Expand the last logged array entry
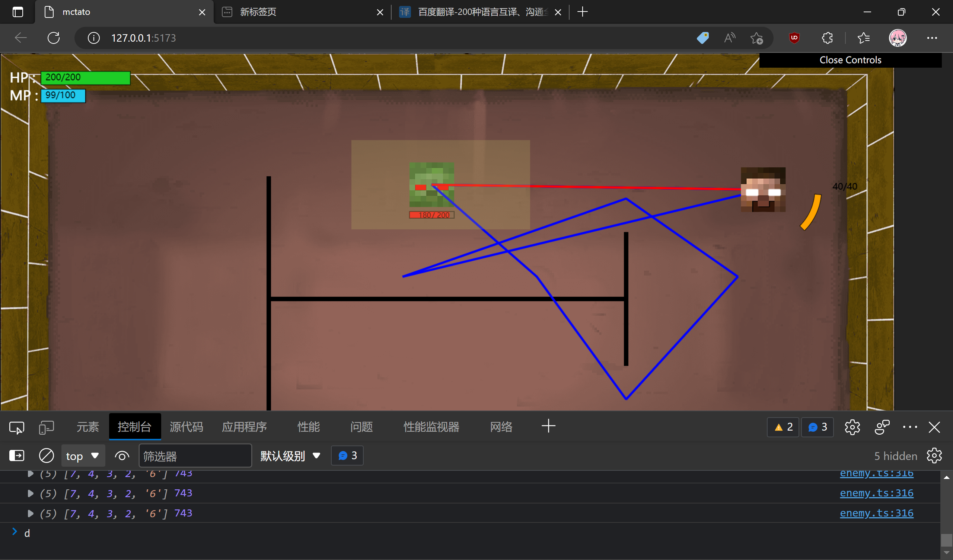Screen dimensions: 953x560 coord(30,513)
